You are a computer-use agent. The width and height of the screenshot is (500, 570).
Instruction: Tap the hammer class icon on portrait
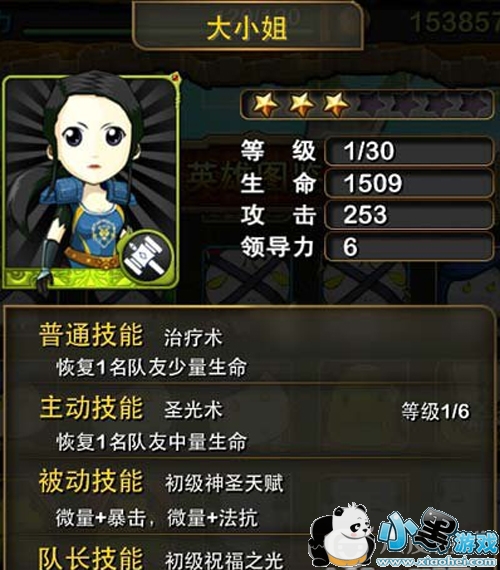147,256
